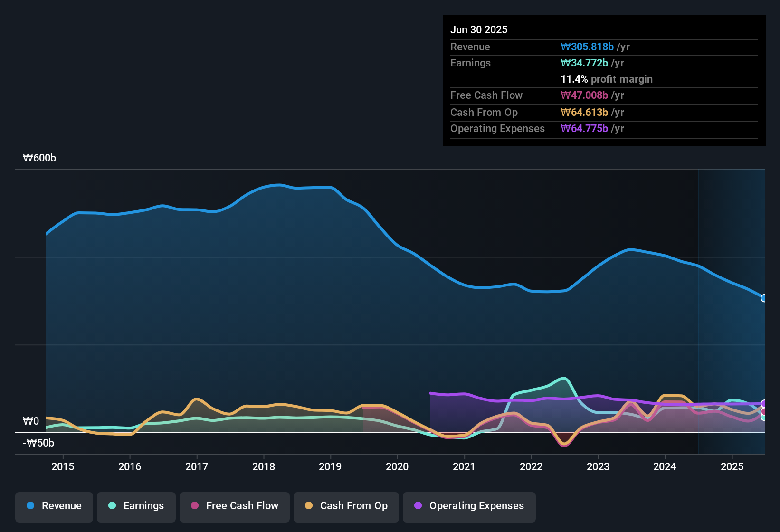The height and width of the screenshot is (532, 780).
Task: Click the ₩600b gridline label
Action: click(x=40, y=158)
